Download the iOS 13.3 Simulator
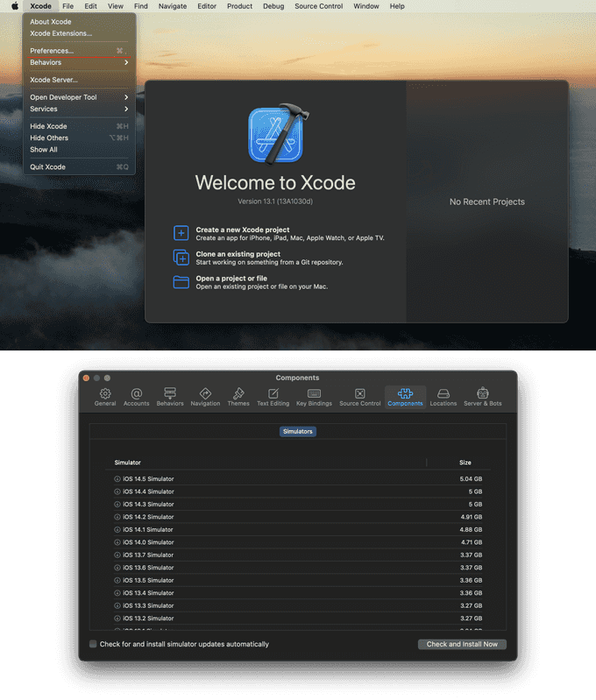This screenshot has height=700, width=596. click(x=117, y=605)
